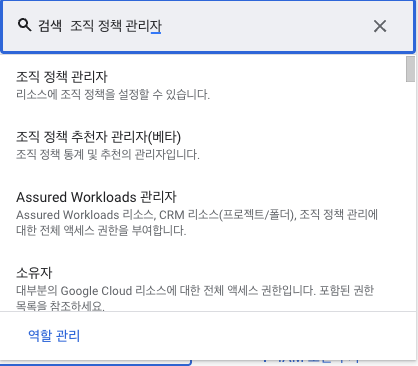The height and width of the screenshot is (366, 418).
Task: Open the 역할 관리 link
Action: click(x=54, y=335)
